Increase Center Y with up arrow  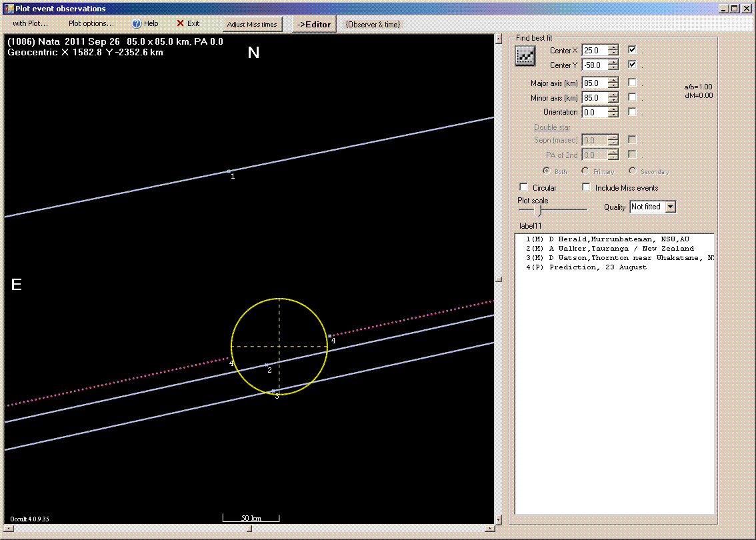click(x=613, y=62)
